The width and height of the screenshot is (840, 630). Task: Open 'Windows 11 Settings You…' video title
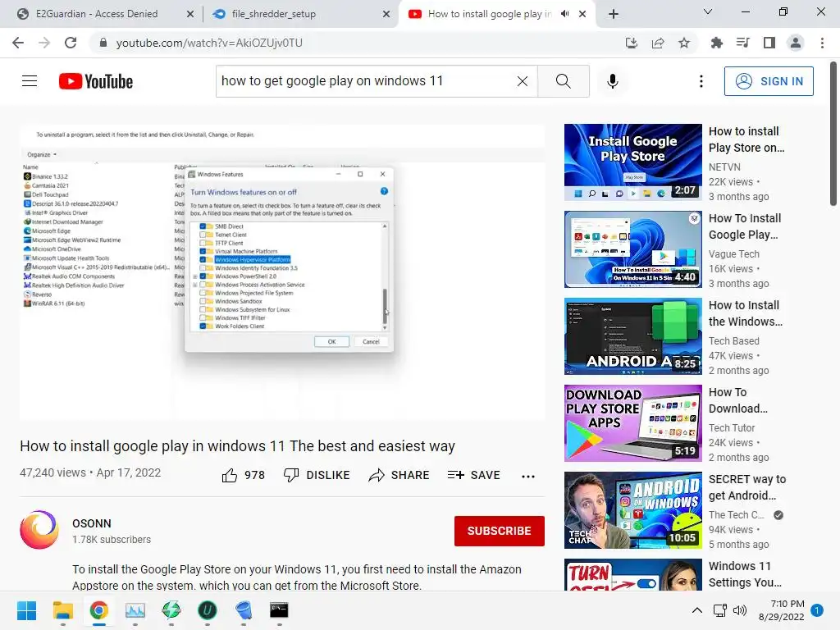click(745, 574)
